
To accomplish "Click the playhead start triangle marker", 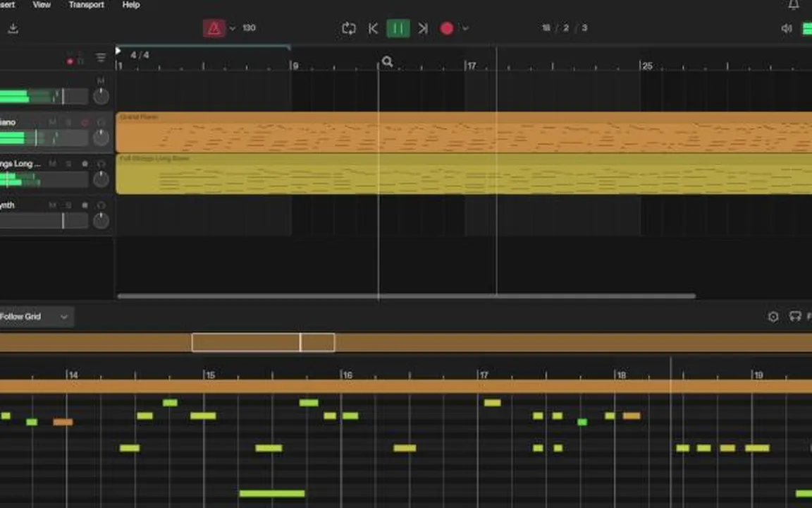I will click(x=118, y=51).
